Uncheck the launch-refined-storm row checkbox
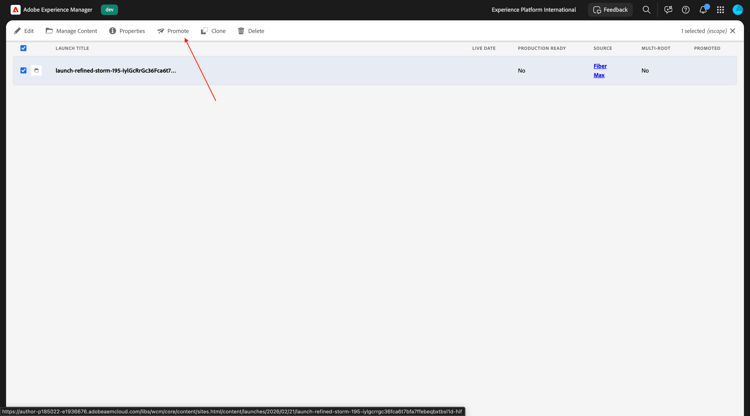 (x=23, y=70)
